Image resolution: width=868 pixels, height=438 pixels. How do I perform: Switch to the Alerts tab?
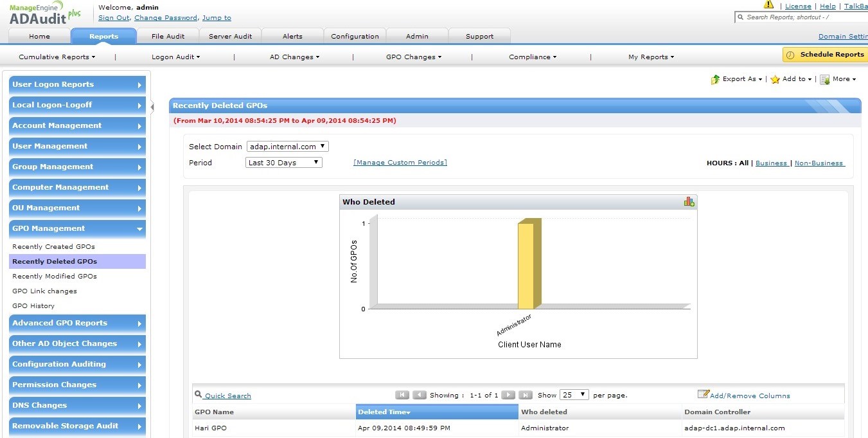[x=292, y=37]
